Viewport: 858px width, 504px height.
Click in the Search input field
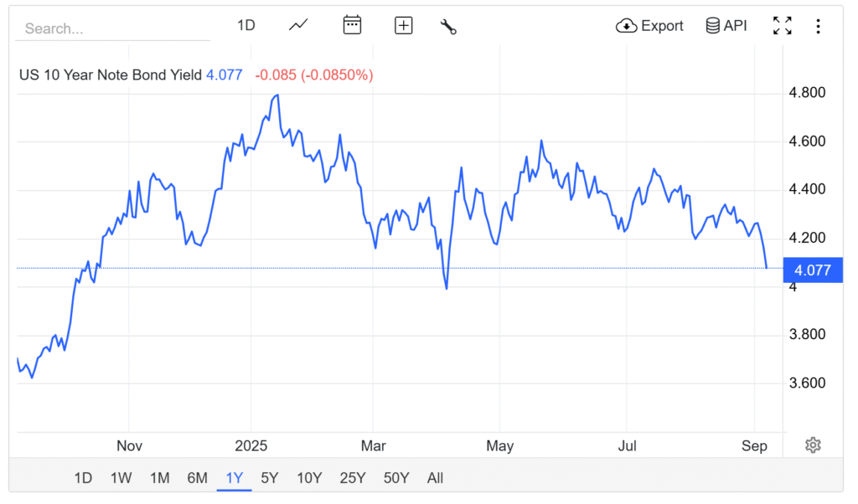[112, 28]
